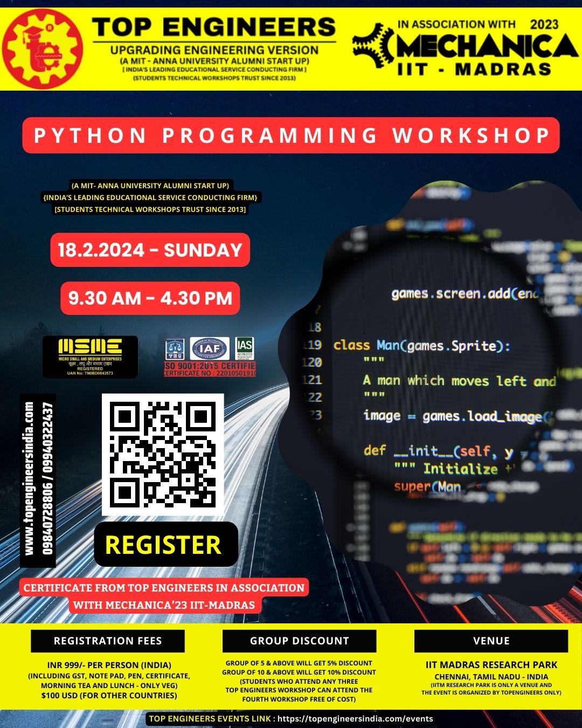582x728 pixels.
Task: Select the 18.2.2024 - Sunday date badge
Action: point(150,250)
